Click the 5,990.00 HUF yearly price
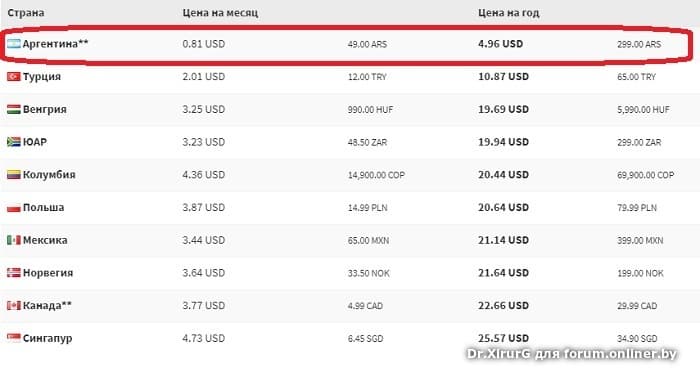Image resolution: width=700 pixels, height=377 pixels. (643, 109)
